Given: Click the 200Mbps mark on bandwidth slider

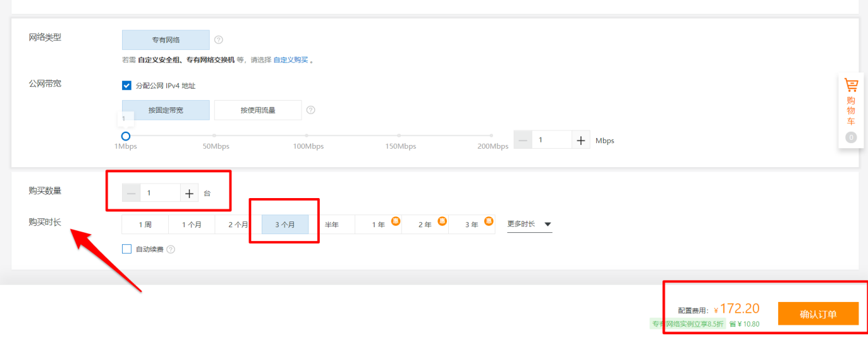Looking at the screenshot, I should click(491, 135).
